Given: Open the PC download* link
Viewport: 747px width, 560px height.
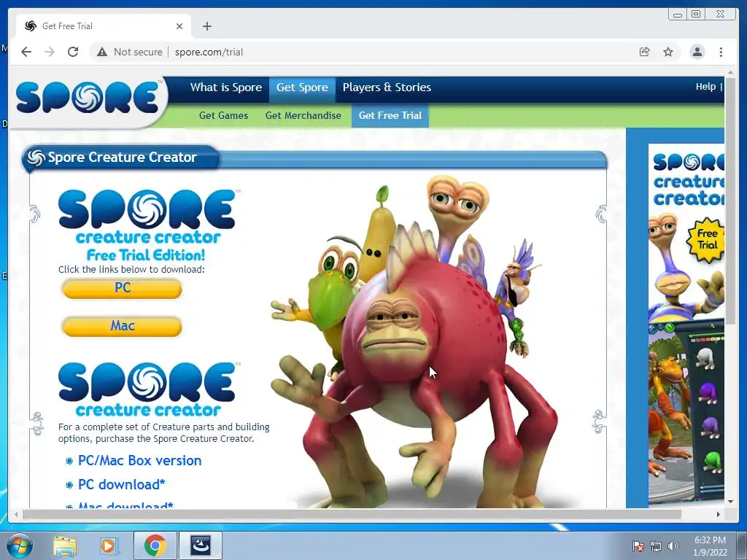Looking at the screenshot, I should tap(122, 484).
